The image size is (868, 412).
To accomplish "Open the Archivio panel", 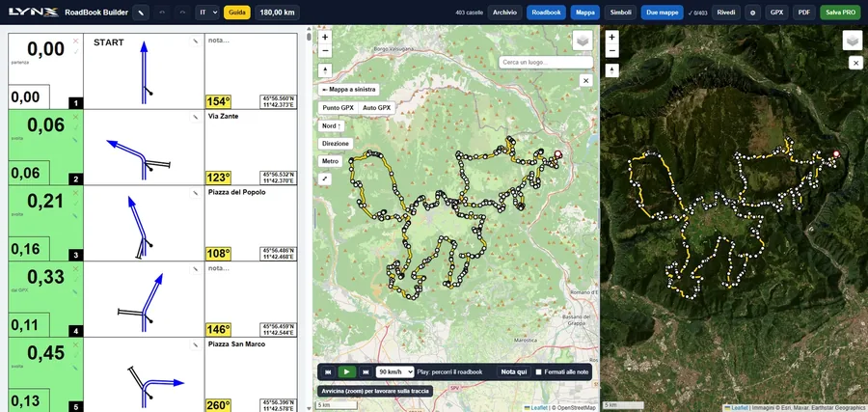I will 504,13.
